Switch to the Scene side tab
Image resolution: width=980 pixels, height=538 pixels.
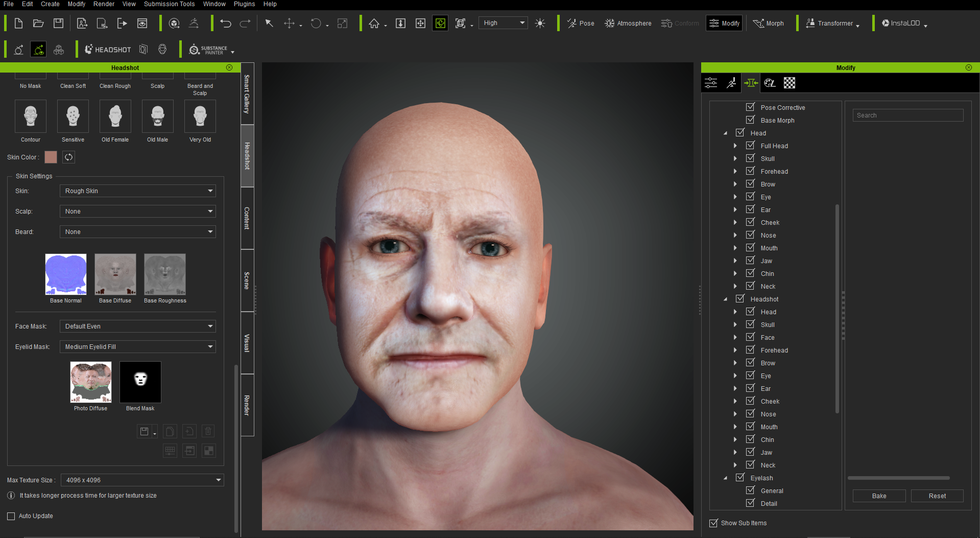pyautogui.click(x=247, y=280)
